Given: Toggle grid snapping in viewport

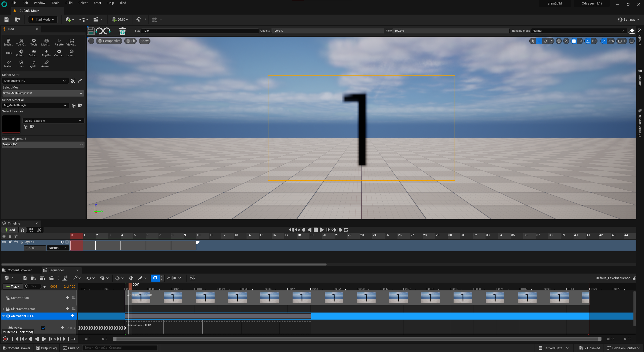Looking at the screenshot, I should 574,41.
